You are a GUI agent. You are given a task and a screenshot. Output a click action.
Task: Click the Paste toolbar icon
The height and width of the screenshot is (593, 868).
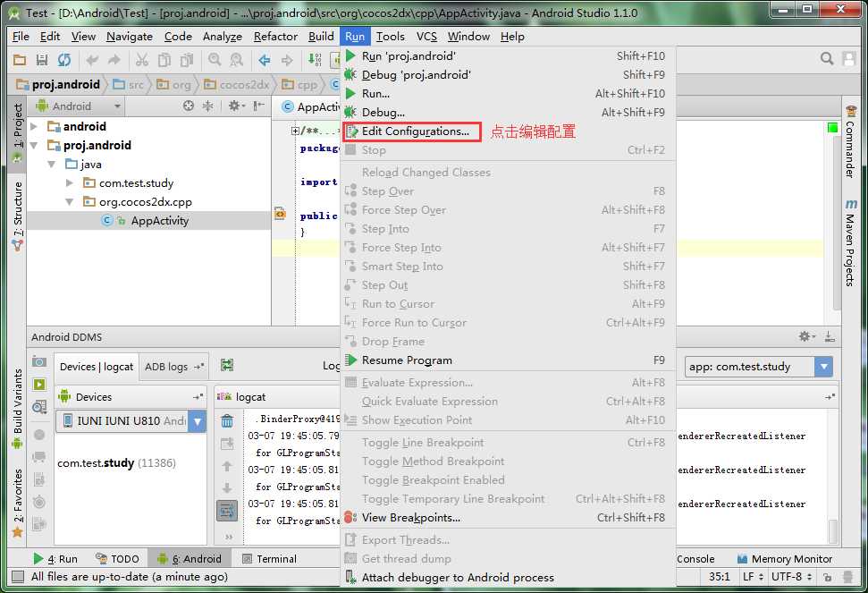click(187, 60)
